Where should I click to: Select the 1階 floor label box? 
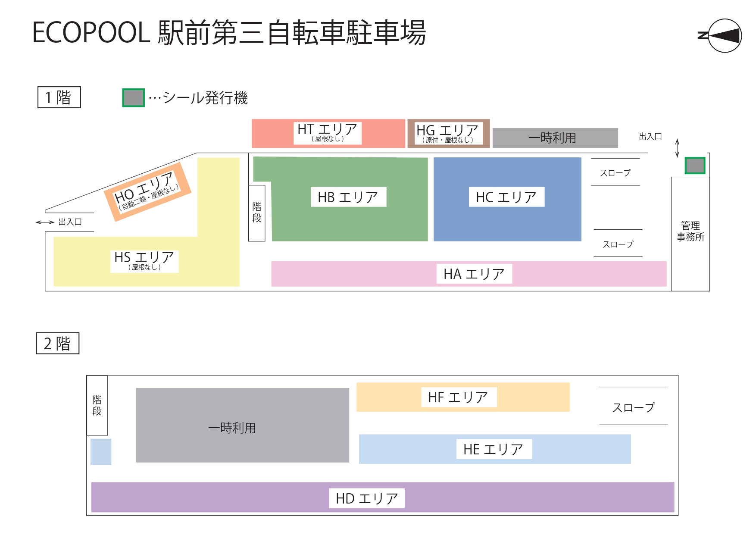59,97
